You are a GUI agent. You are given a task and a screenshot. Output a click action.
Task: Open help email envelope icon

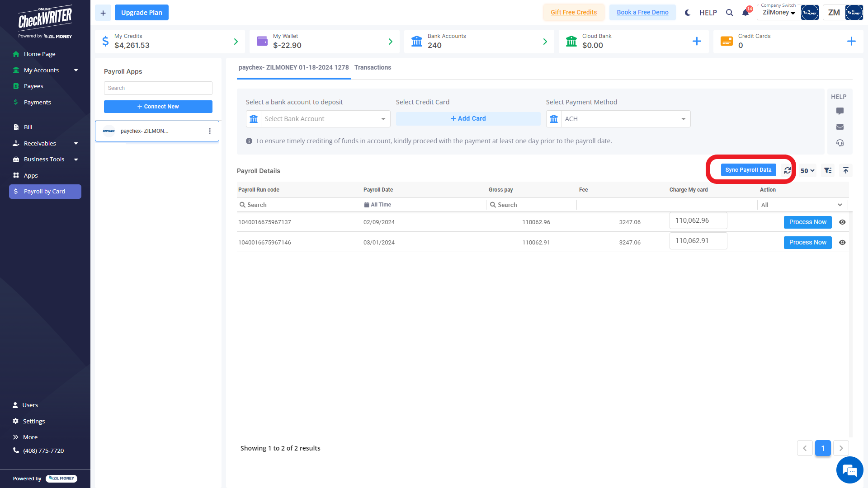coord(840,127)
